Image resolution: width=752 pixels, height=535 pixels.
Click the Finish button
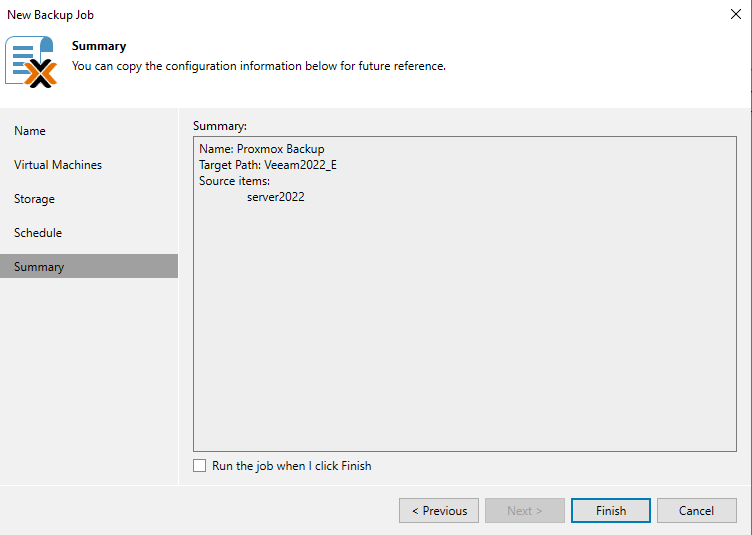point(610,510)
